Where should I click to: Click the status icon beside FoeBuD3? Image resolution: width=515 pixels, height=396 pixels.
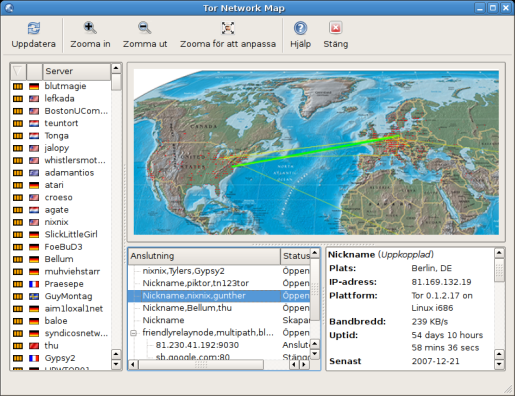click(x=18, y=247)
